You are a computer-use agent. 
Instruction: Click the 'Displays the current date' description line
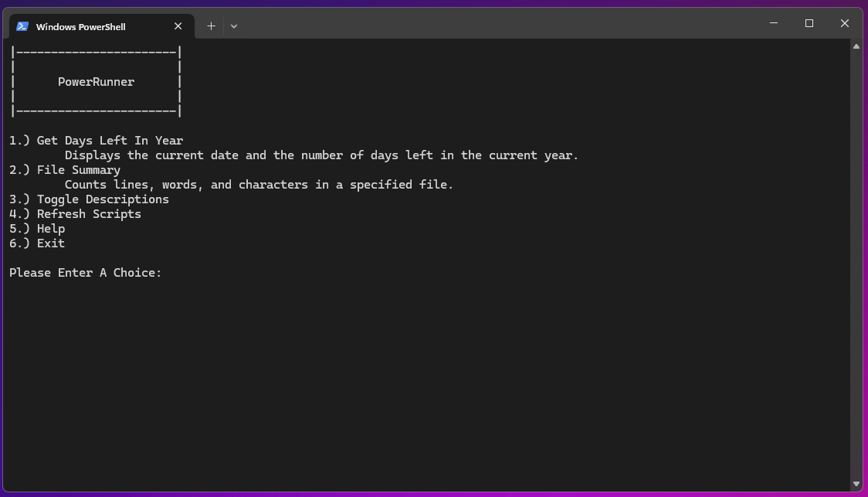point(321,155)
